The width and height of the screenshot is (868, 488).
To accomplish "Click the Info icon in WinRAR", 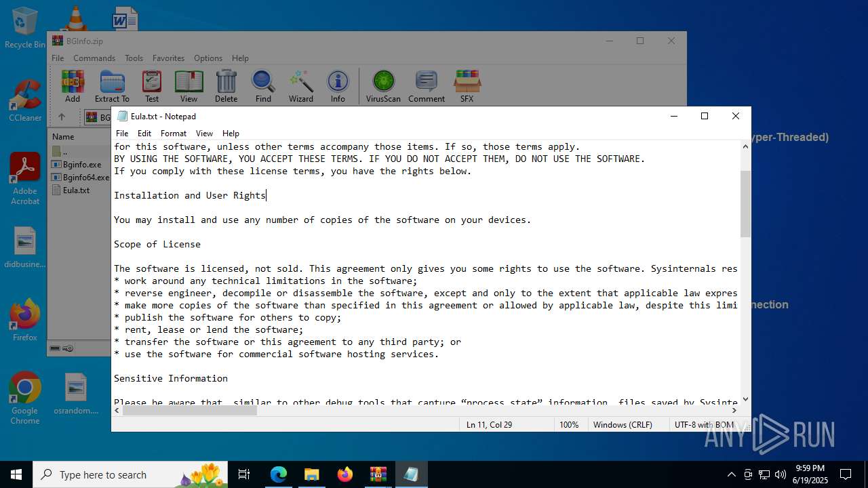I will point(338,86).
